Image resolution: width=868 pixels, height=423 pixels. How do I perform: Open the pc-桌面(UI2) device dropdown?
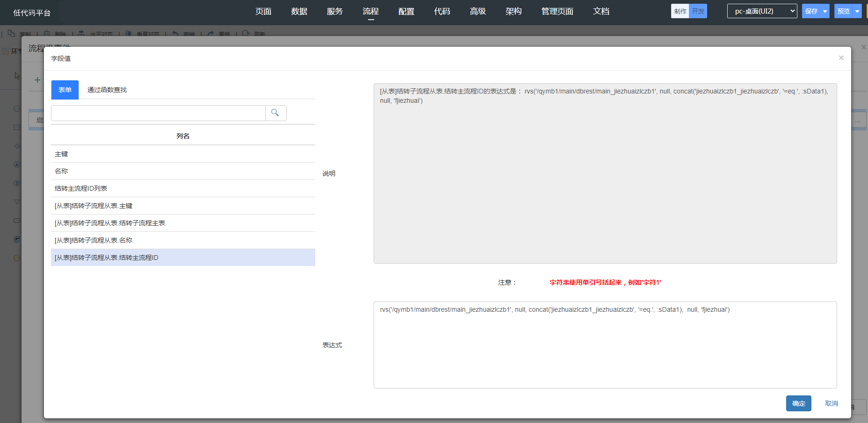(x=762, y=11)
